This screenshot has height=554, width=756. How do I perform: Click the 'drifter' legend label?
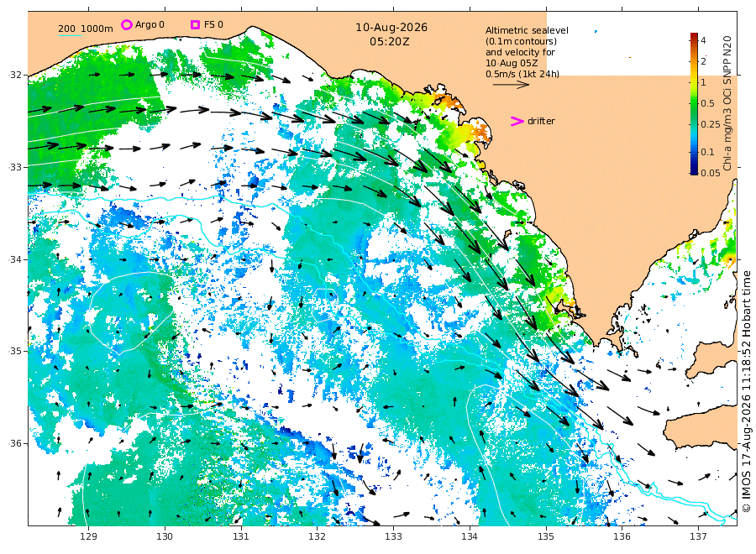pyautogui.click(x=541, y=122)
